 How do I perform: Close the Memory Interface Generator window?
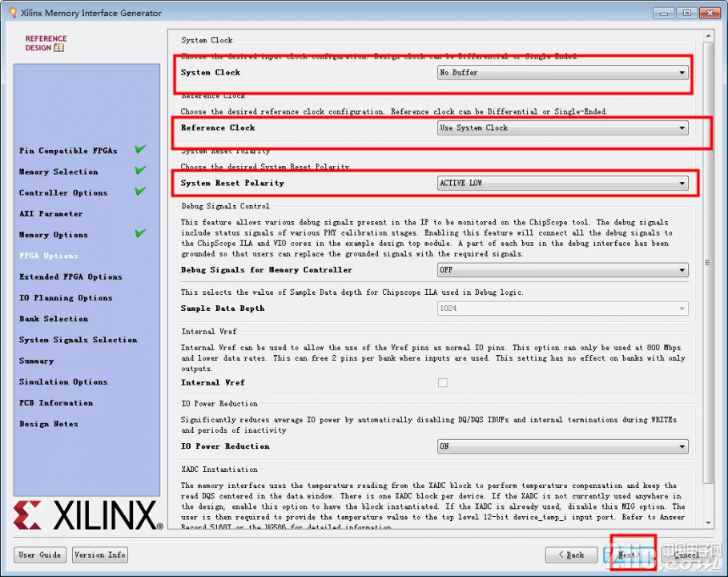pos(710,13)
